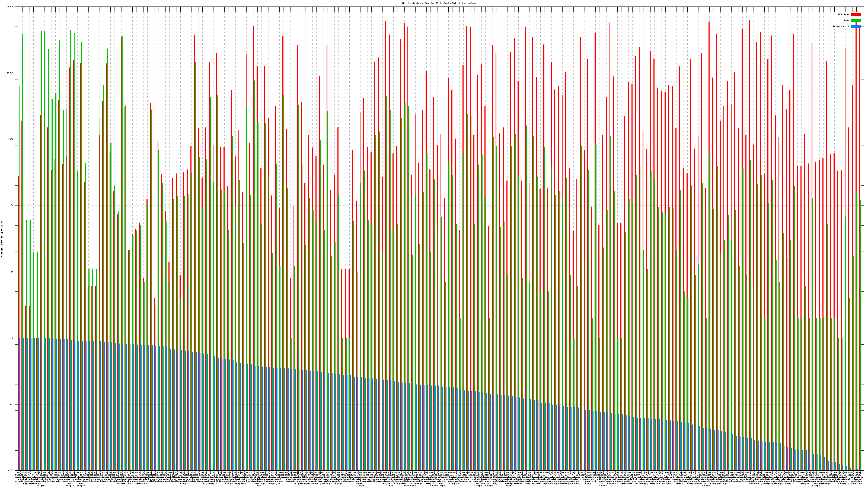Click the word 'Useless' in the title
Screen dimensions: 868x488
pyautogui.click(x=472, y=3)
